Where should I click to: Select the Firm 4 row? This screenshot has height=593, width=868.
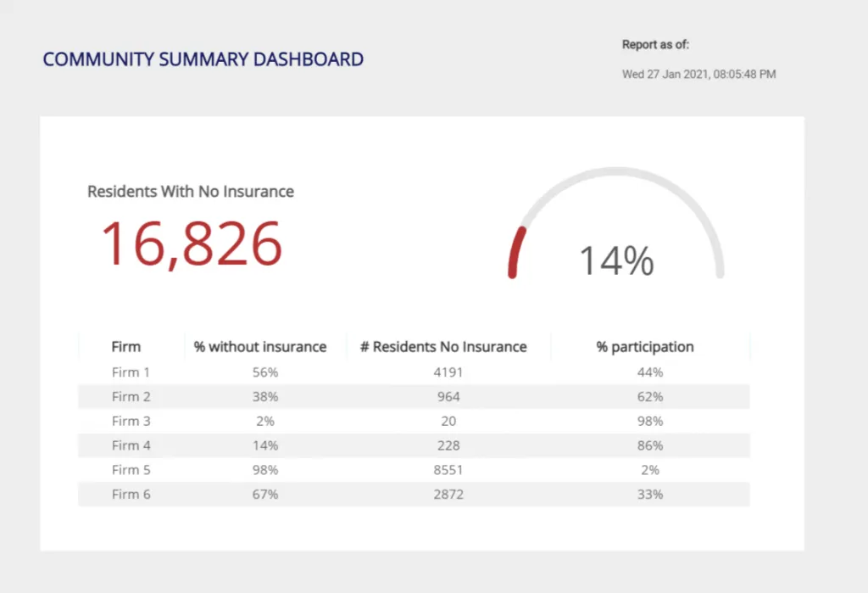[414, 445]
